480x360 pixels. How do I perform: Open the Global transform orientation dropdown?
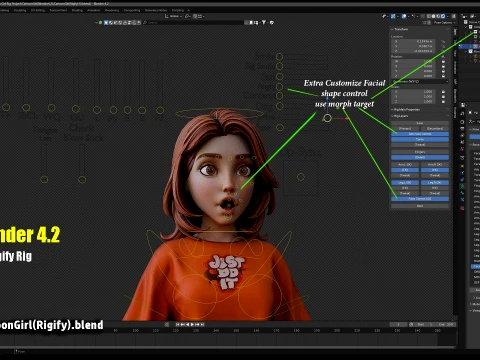[173, 16]
